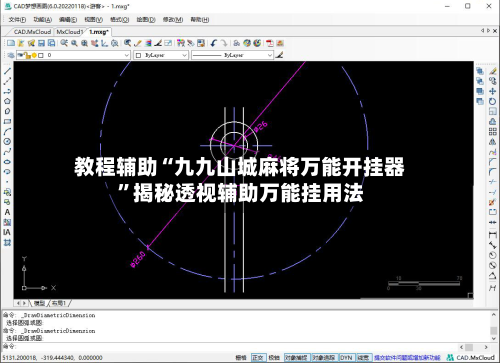The image size is (500, 363).
Task: Open the layer 0 dropdown arrow
Action: click(127, 55)
